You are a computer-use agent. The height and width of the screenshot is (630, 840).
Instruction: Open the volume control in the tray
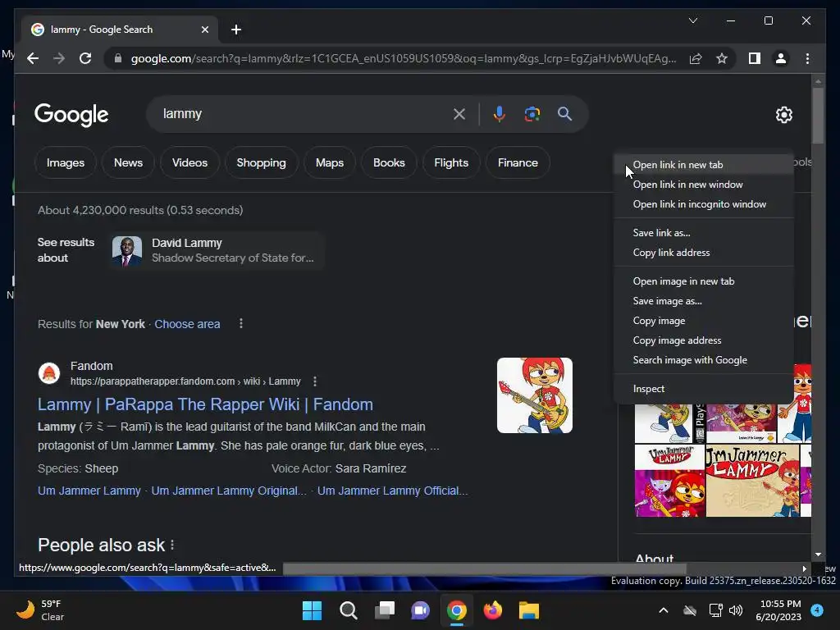[x=736, y=610]
